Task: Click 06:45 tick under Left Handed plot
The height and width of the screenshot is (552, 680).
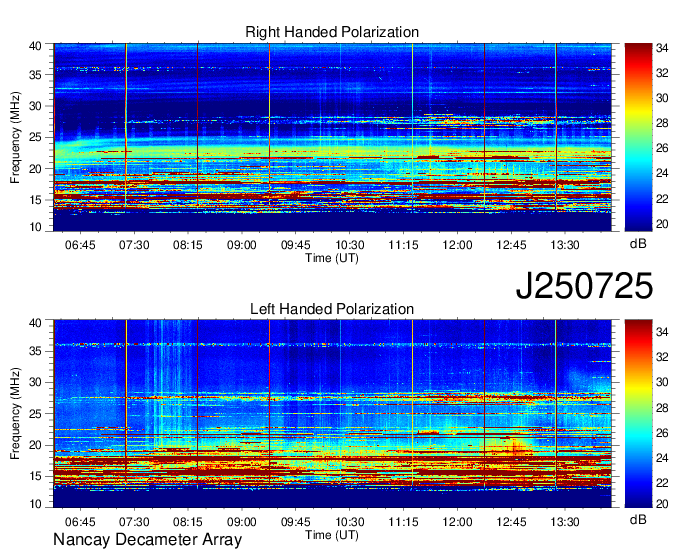Action: (x=80, y=522)
